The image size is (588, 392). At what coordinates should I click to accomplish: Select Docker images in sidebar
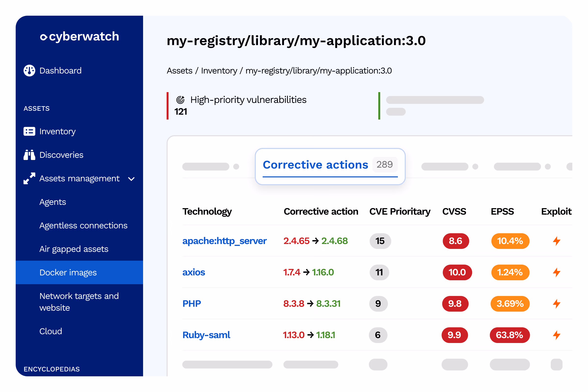coord(79,272)
